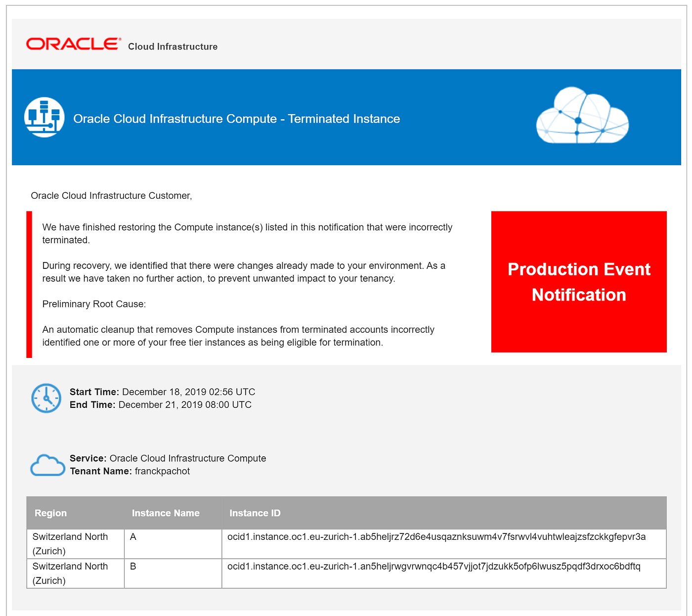Click the instance ID ending in '6bdftq'
Image resolution: width=692 pixels, height=616 pixels.
click(x=434, y=567)
